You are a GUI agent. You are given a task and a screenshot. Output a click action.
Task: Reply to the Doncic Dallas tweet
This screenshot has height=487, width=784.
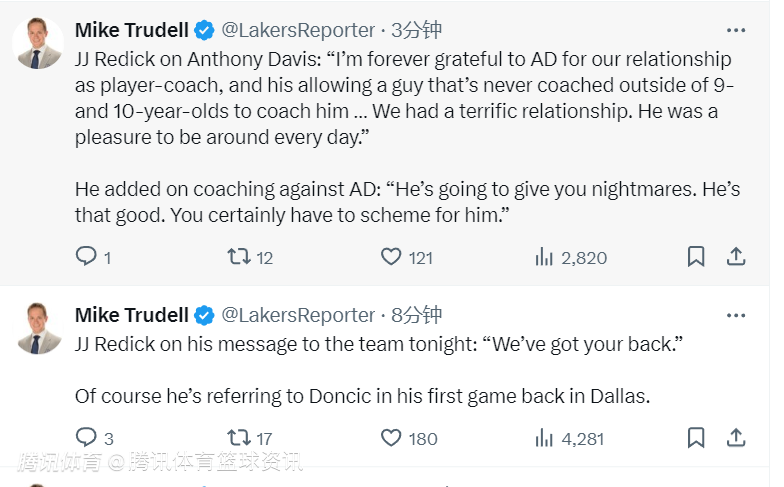[87, 437]
